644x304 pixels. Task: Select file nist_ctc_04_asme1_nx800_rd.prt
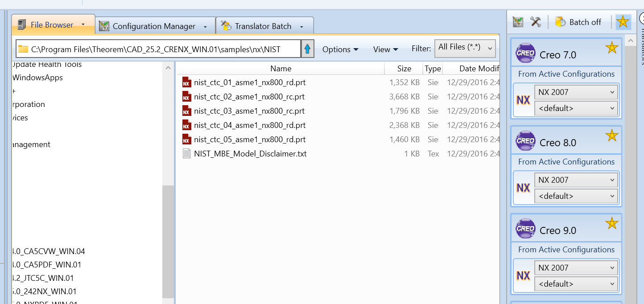click(x=250, y=125)
